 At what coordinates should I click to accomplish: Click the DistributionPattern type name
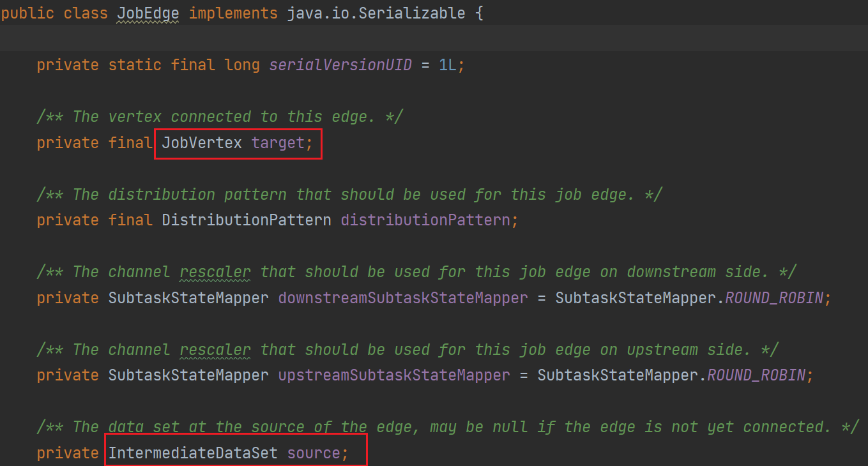pos(247,220)
